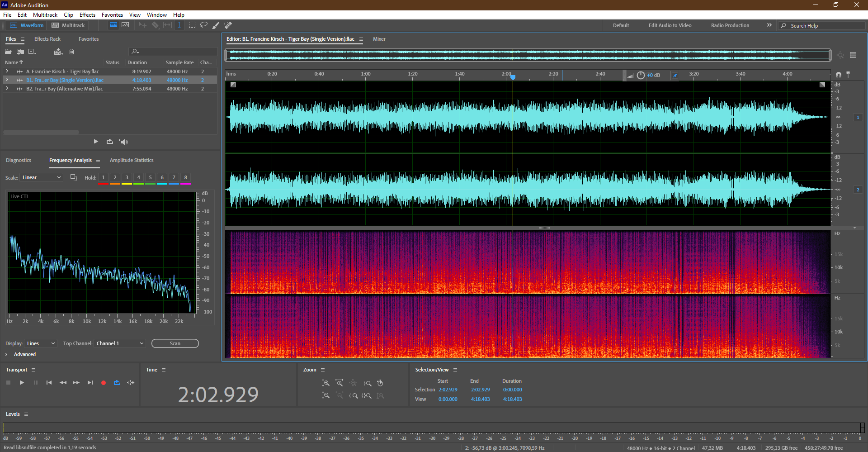Click the Scan button
Screen dimensions: 868x452
[175, 343]
